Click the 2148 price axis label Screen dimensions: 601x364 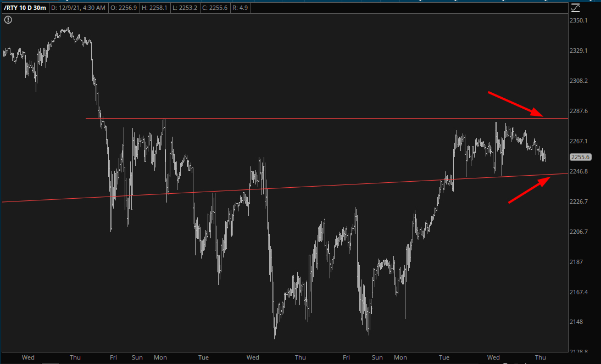[577, 322]
